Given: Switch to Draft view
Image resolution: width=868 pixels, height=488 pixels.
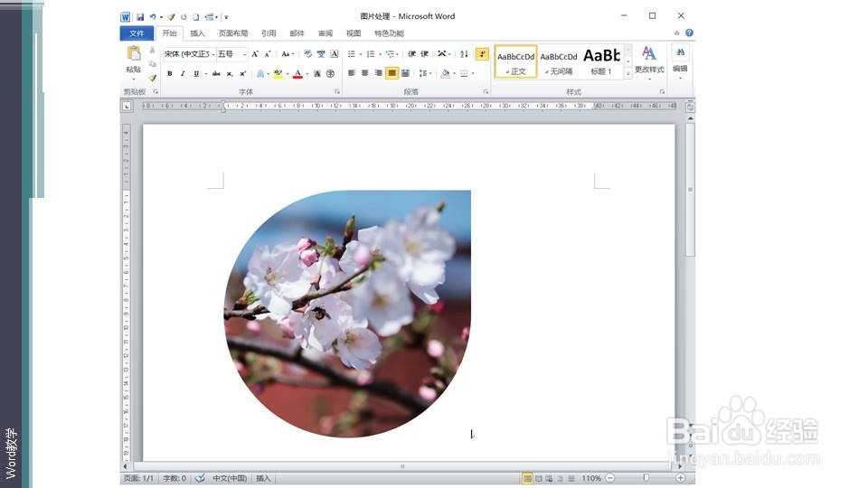Looking at the screenshot, I should point(571,478).
